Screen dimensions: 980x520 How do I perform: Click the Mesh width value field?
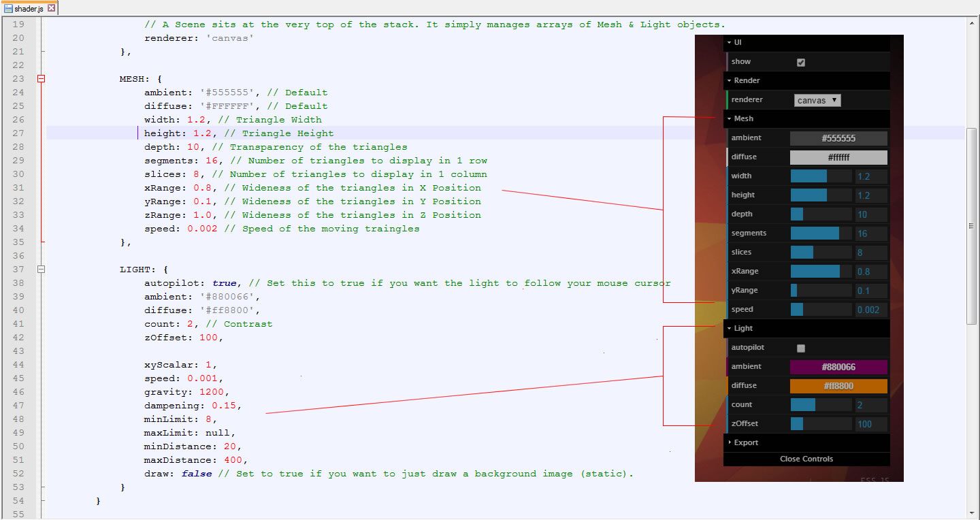(871, 176)
